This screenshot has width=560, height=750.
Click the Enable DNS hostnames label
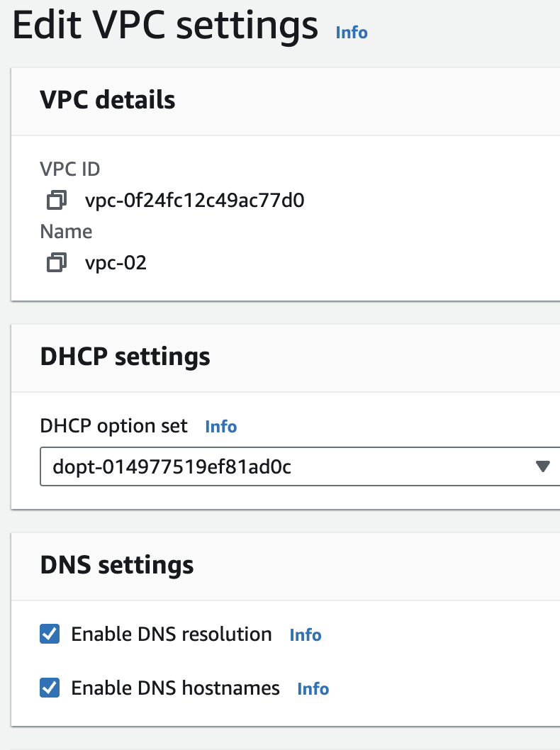(x=176, y=688)
